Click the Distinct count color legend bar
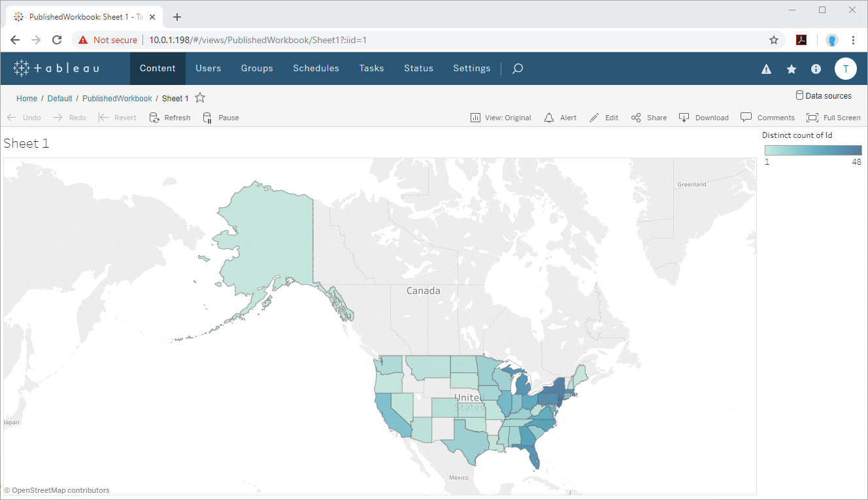The image size is (868, 500). coord(813,150)
